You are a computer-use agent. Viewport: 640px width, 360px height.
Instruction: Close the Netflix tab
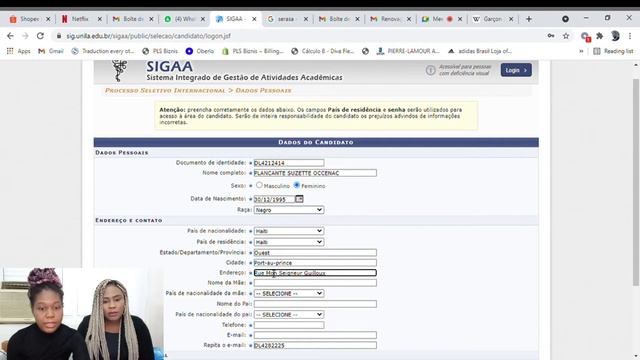tap(100, 19)
